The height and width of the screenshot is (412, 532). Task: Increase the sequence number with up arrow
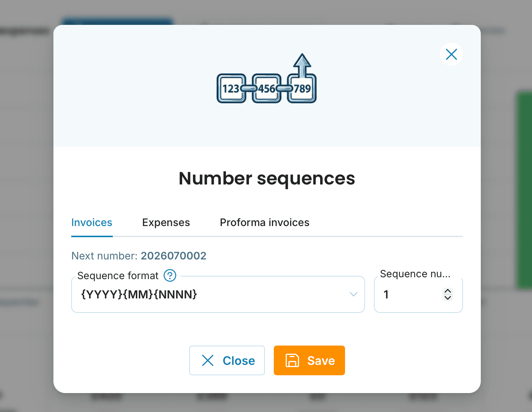(448, 291)
